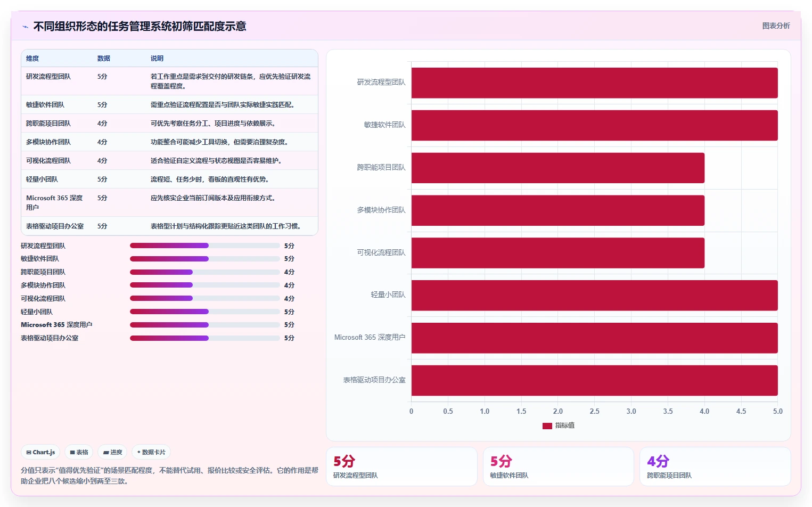Click the 多模块协作团队 progress list label
Image resolution: width=812 pixels, height=507 pixels.
tap(43, 285)
